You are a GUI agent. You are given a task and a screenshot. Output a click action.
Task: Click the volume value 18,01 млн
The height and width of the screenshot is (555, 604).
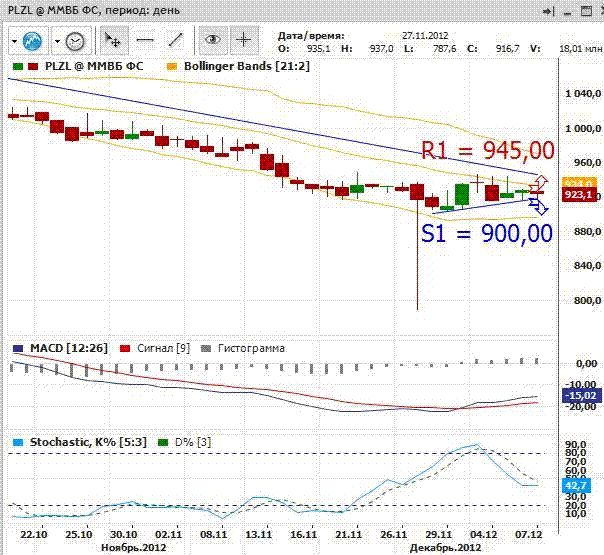[581, 49]
